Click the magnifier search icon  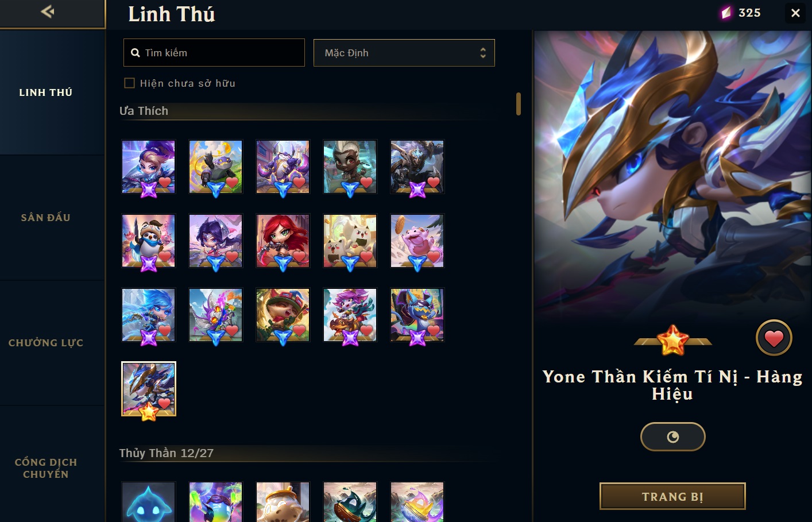point(136,53)
